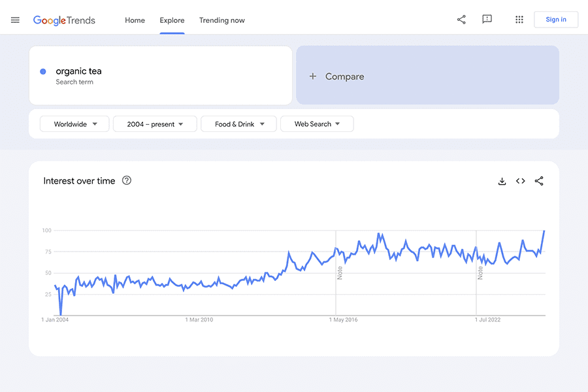588x392 pixels.
Task: Open the Google apps grid
Action: click(519, 20)
